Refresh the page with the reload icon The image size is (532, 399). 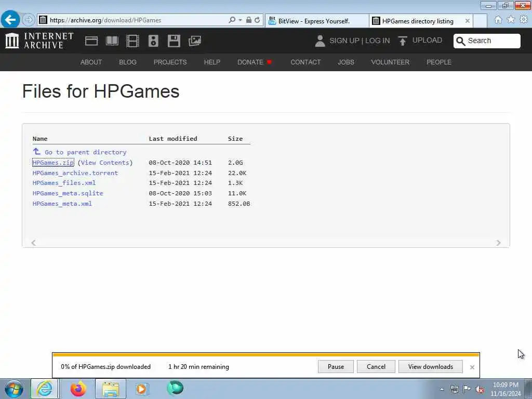pos(258,20)
